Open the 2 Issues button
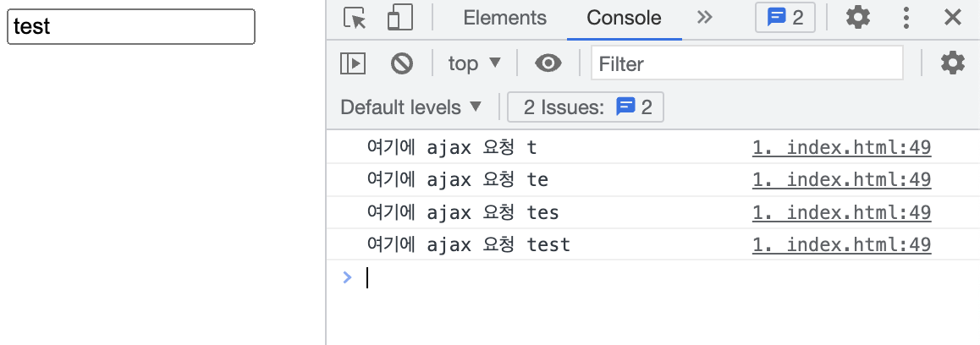 click(x=586, y=107)
